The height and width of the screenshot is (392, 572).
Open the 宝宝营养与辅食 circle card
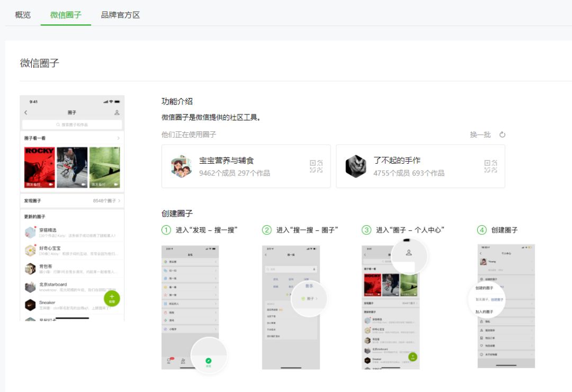(x=246, y=166)
